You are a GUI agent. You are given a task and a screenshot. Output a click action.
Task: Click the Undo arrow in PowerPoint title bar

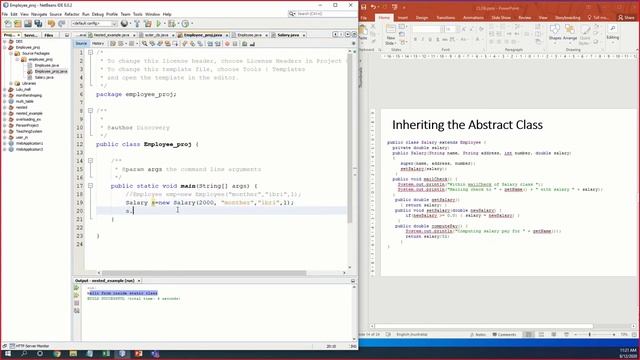click(373, 7)
